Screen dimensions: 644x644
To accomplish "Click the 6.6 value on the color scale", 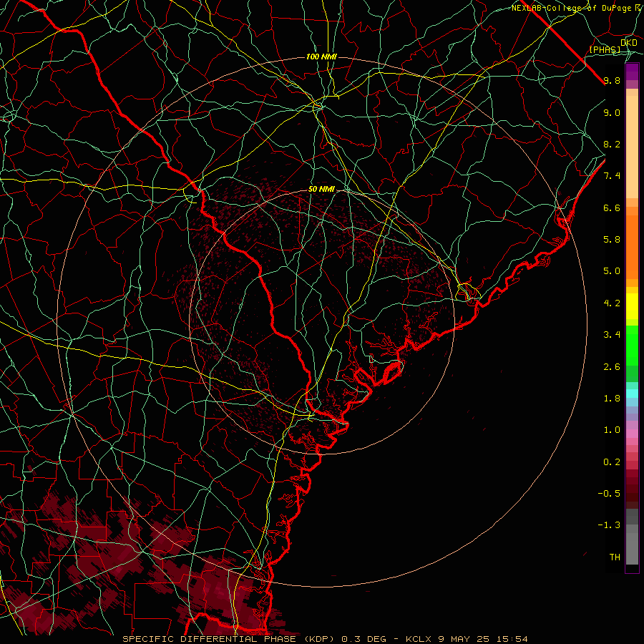I will 612,208.
